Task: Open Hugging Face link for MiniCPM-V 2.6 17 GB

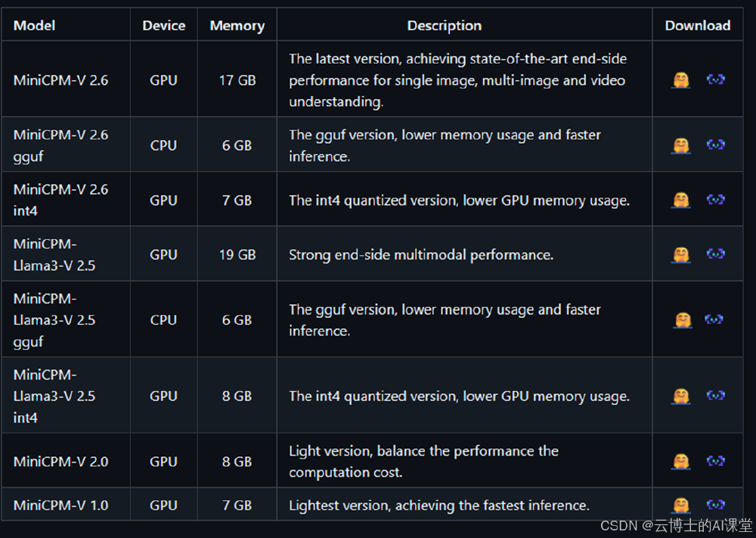Action: click(x=681, y=80)
